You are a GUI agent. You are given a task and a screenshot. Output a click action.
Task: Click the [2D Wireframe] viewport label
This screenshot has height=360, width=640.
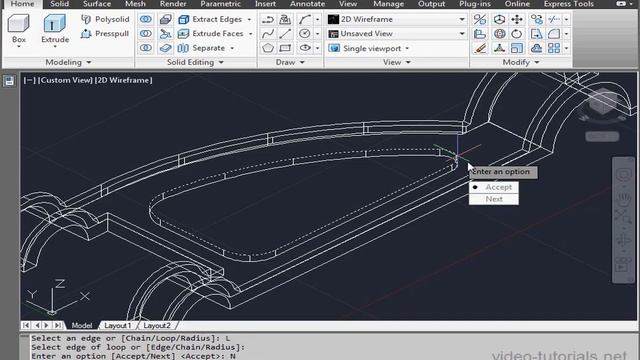coord(124,80)
